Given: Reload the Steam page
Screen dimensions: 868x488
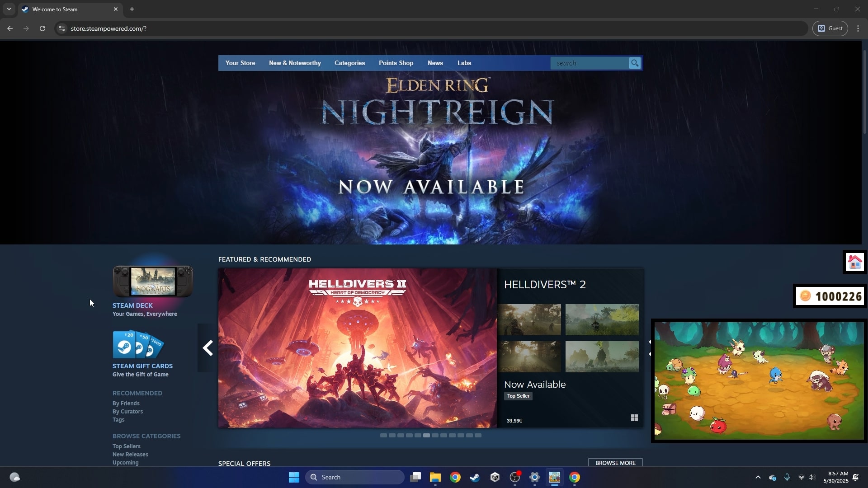Looking at the screenshot, I should (42, 28).
